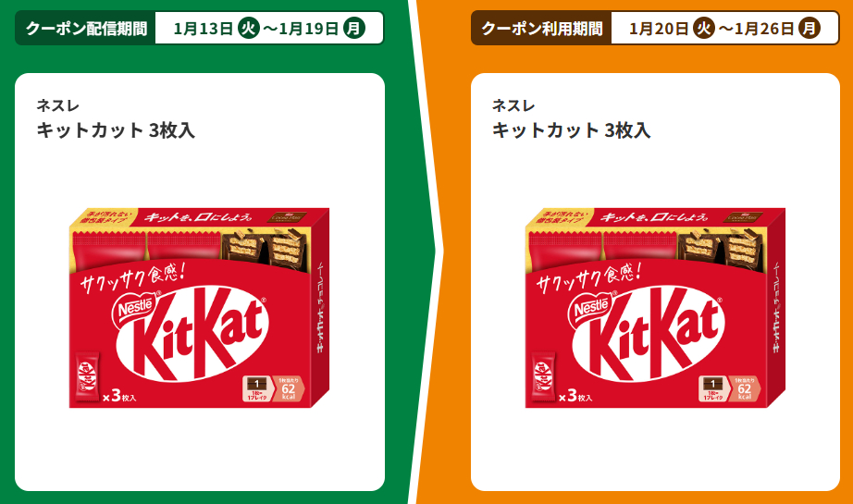This screenshot has height=504, width=853.
Task: Click the Tuesday circle icon in green header
Action: click(x=248, y=28)
